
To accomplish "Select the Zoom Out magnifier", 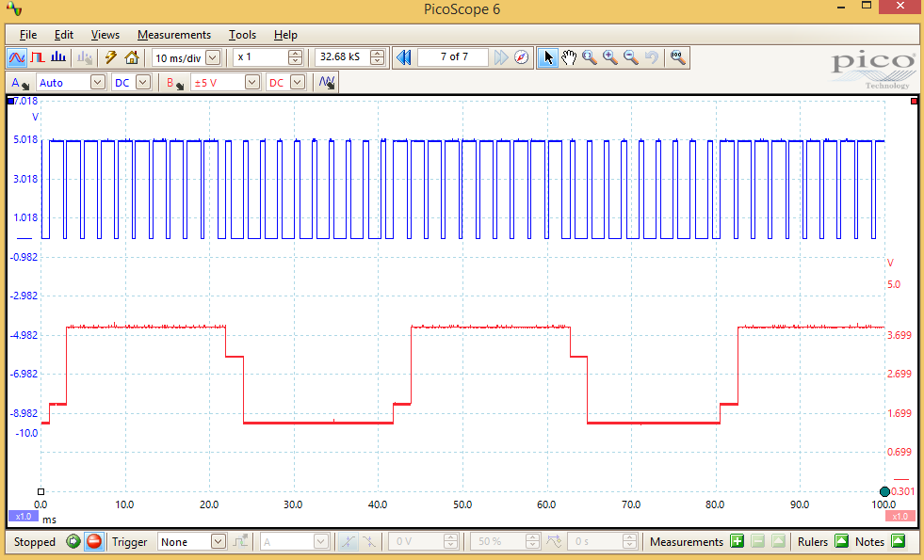I will (629, 56).
